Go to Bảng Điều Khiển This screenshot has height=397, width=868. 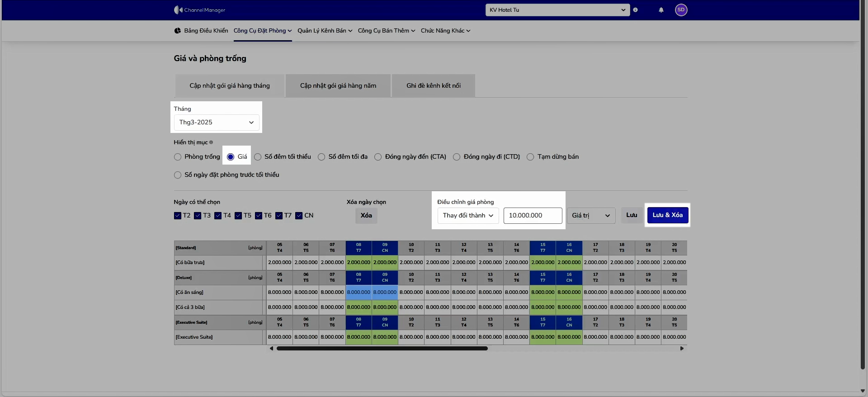point(201,31)
